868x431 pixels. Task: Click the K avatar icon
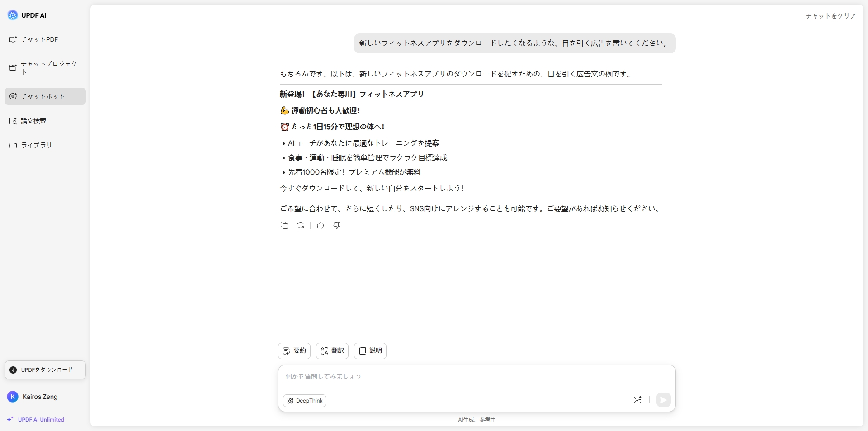(13, 397)
